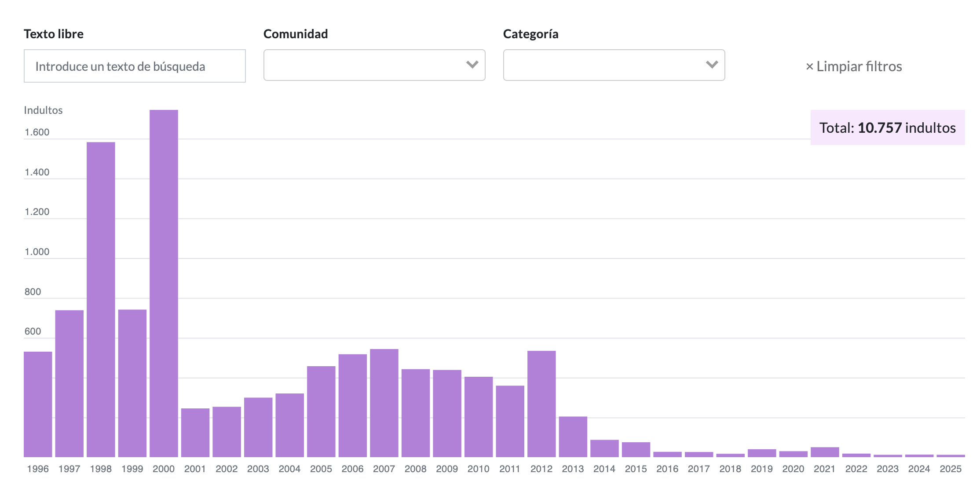The height and width of the screenshot is (495, 980).
Task: Select the 2007 bar
Action: click(384, 403)
